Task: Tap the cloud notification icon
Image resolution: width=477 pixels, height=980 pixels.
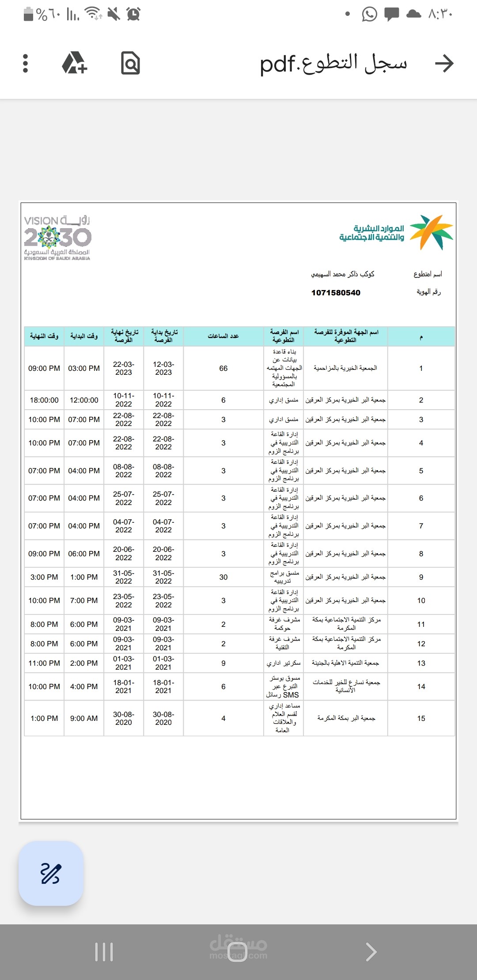Action: (x=413, y=14)
